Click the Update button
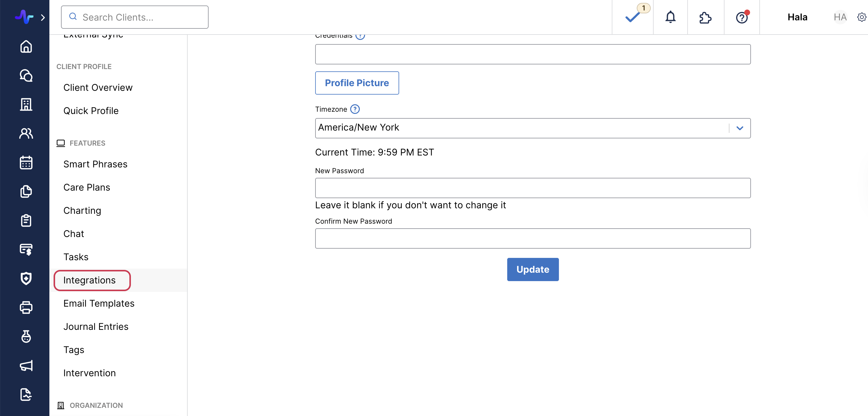868x416 pixels. pos(532,269)
